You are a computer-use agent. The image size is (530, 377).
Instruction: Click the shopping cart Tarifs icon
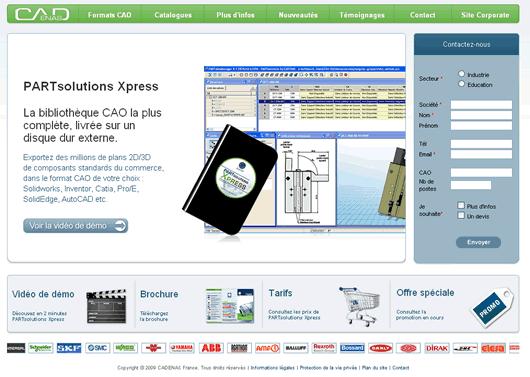point(360,306)
